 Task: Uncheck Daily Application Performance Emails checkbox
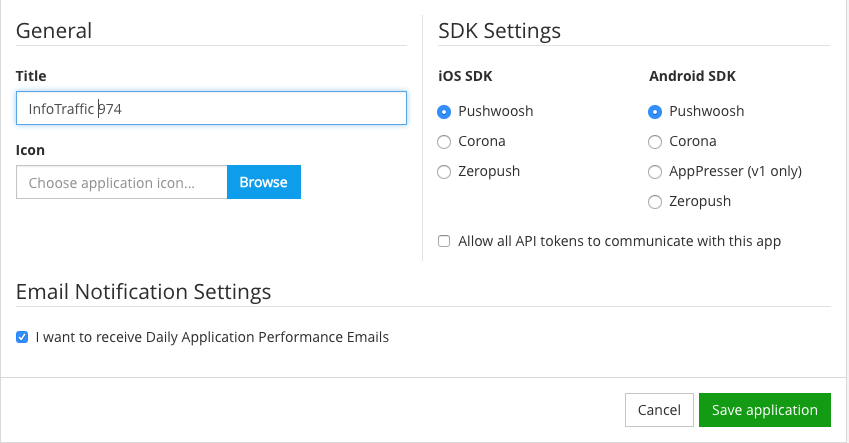coord(22,337)
